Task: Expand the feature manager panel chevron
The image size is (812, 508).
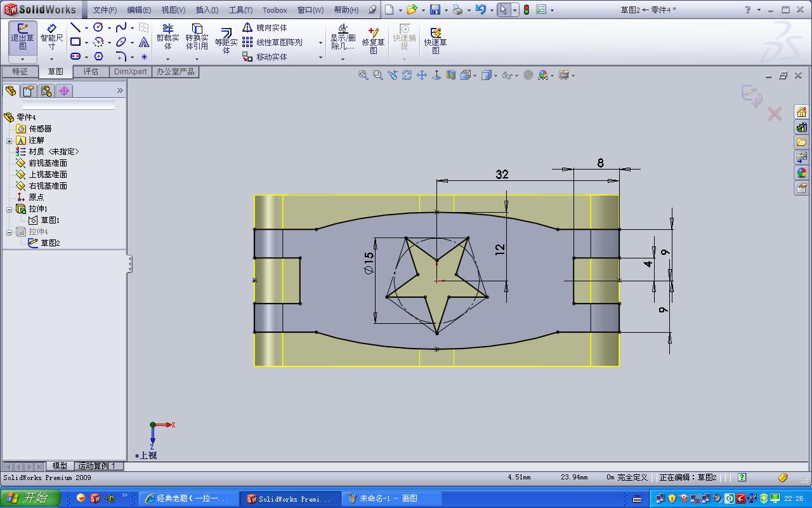Action: pyautogui.click(x=120, y=91)
